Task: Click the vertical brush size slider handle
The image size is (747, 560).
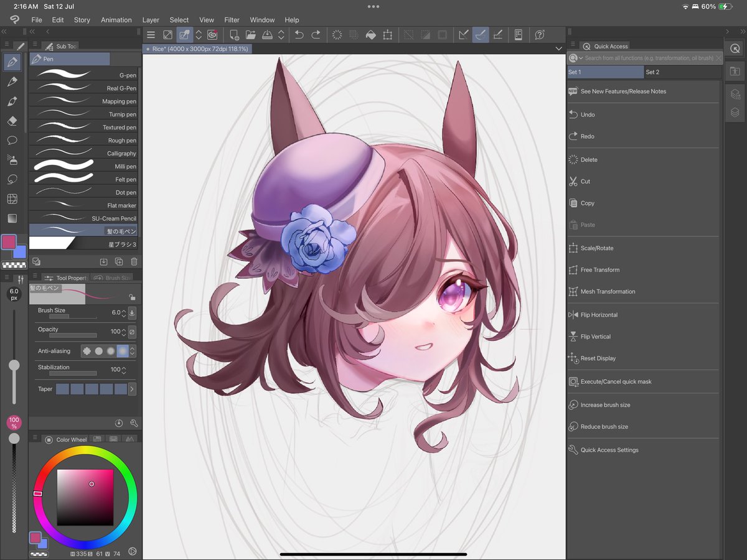Action: 14,365
